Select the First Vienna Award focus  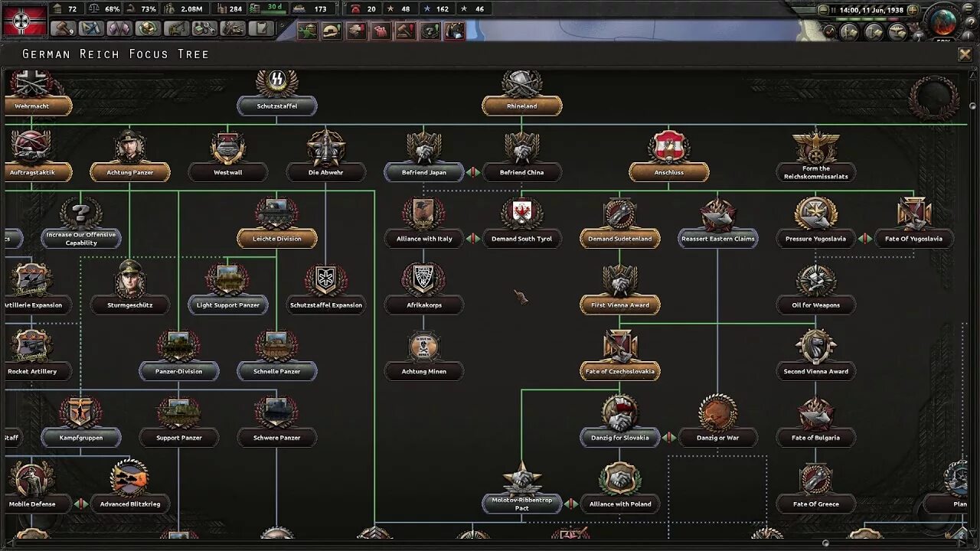620,305
